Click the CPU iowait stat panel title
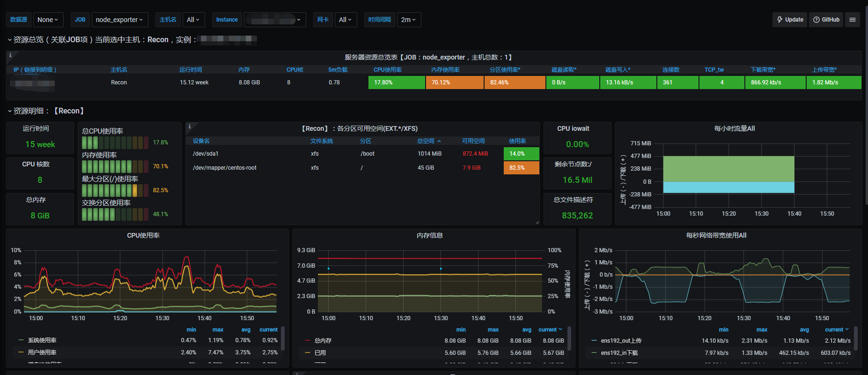Image resolution: width=868 pixels, height=375 pixels. point(573,128)
